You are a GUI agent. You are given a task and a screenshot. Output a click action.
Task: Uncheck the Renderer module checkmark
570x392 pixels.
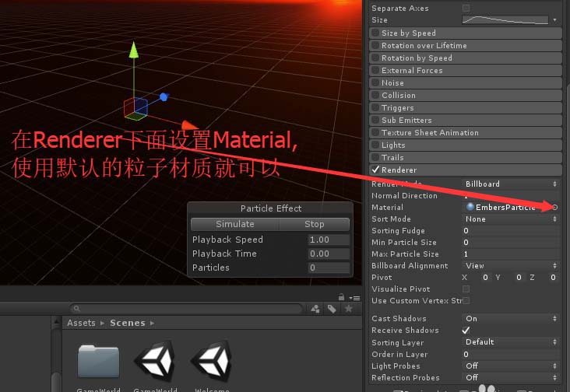(x=375, y=170)
